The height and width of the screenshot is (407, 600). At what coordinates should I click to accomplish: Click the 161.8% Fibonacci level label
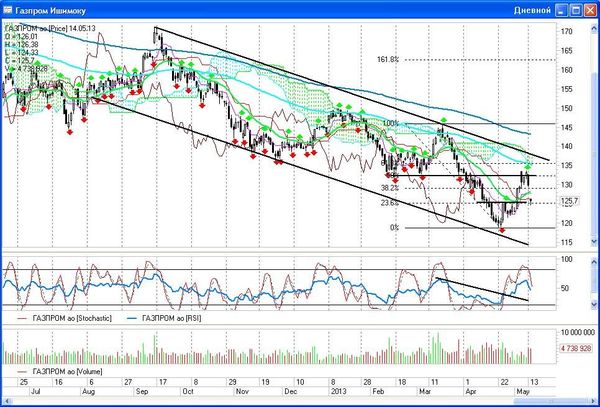pos(388,59)
